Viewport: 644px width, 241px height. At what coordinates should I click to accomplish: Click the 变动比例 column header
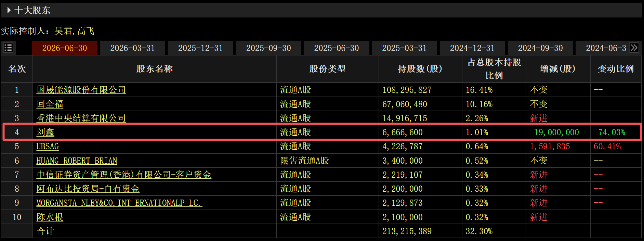pyautogui.click(x=616, y=69)
